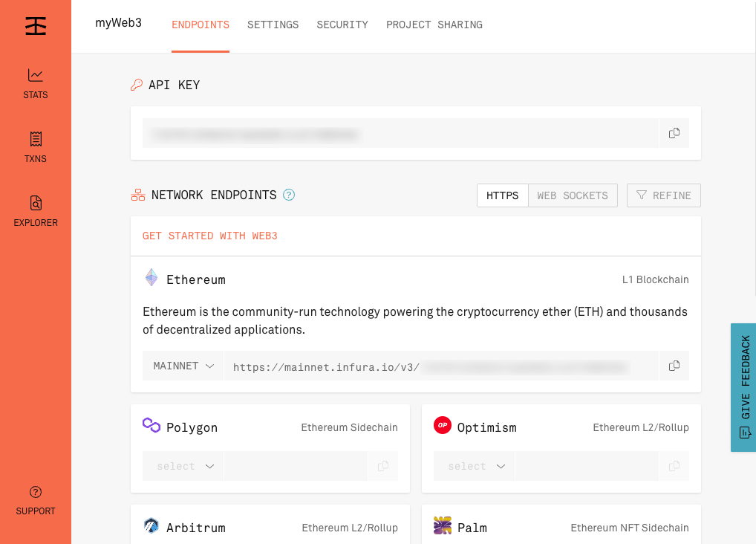Click the mainnet.infura.io endpoint URL field

(x=442, y=366)
